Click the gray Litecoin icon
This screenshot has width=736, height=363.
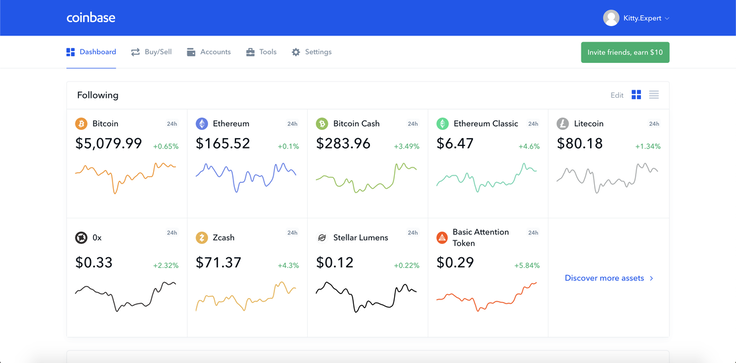563,124
